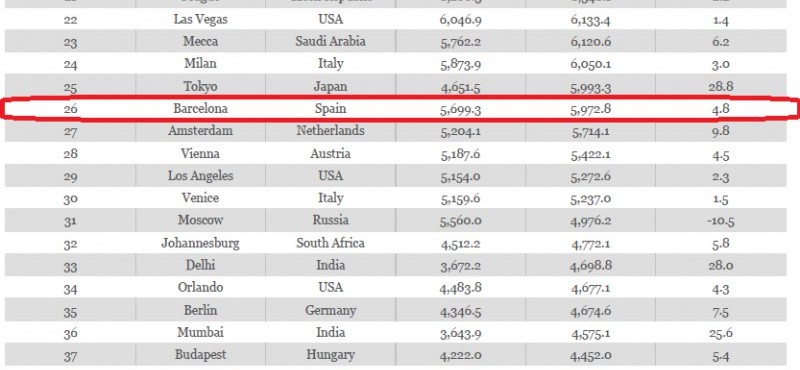Viewport: 800px width, 370px height.
Task: Click the Johannesburg city cell
Action: coord(200,243)
